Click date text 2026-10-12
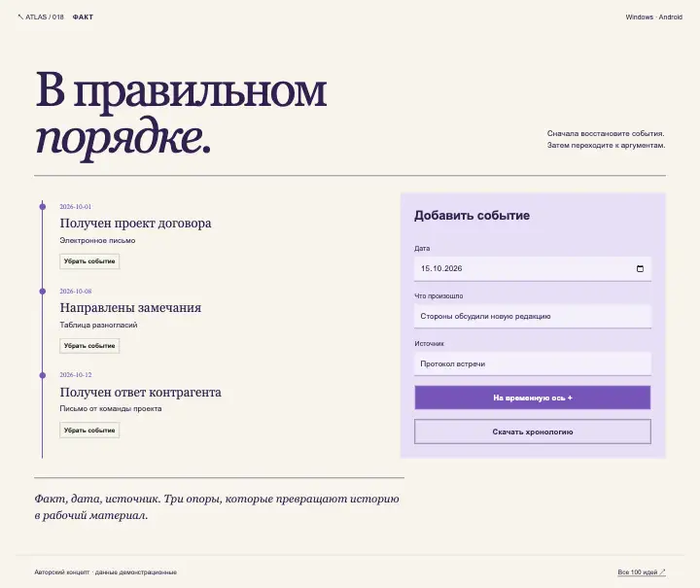This screenshot has width=700, height=588. [76, 375]
